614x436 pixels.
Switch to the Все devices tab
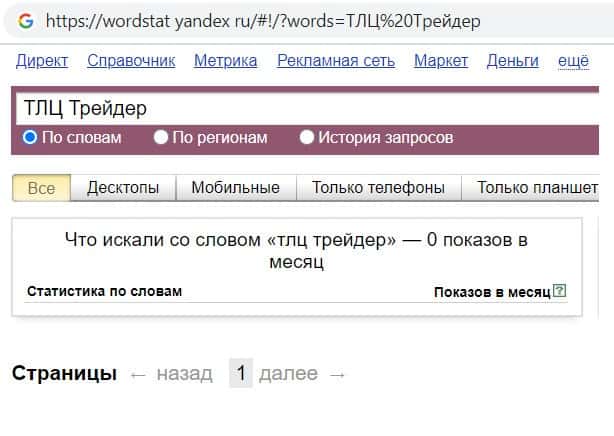click(42, 188)
